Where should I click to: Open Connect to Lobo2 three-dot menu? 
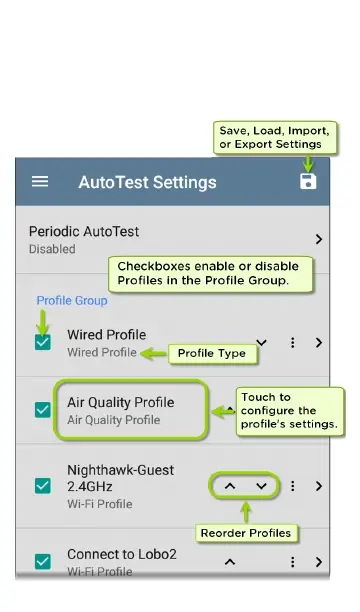[292, 562]
